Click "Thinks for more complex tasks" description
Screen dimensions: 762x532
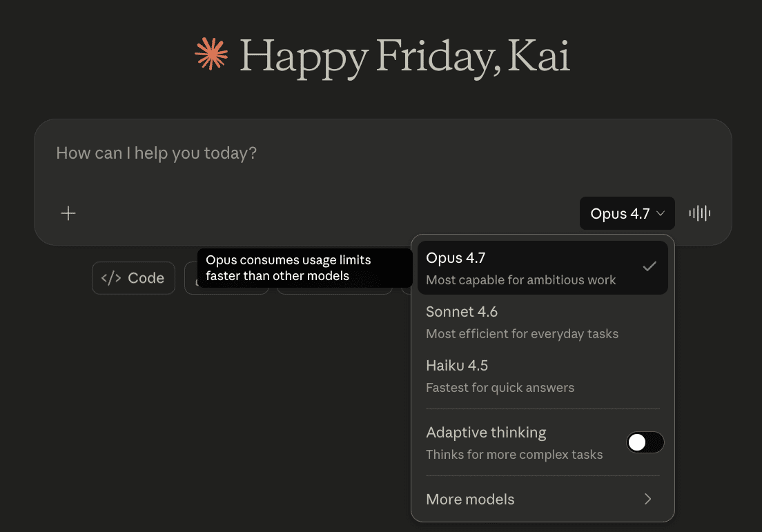pyautogui.click(x=514, y=455)
